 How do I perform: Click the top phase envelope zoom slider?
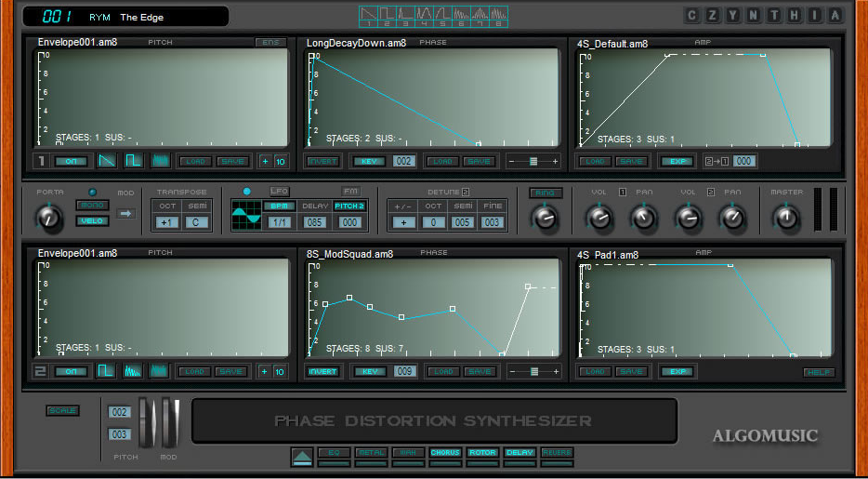533,161
